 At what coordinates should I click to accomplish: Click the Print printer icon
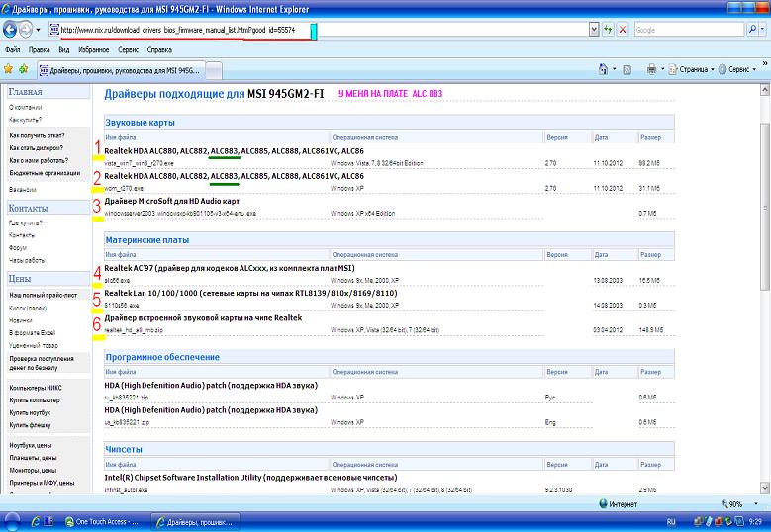(x=651, y=69)
